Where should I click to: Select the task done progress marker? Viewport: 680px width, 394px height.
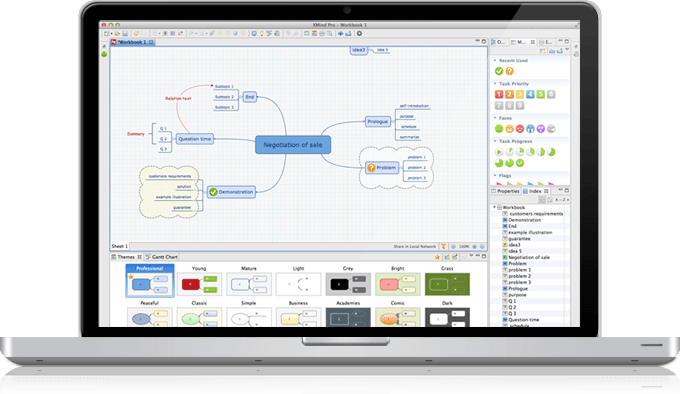click(520, 163)
